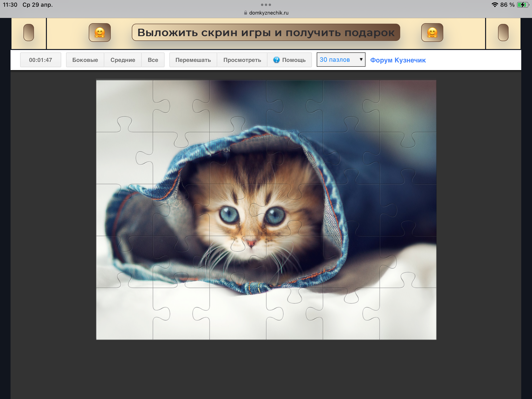Click the left hugging emoji button
The width and height of the screenshot is (532, 399).
pos(100,33)
